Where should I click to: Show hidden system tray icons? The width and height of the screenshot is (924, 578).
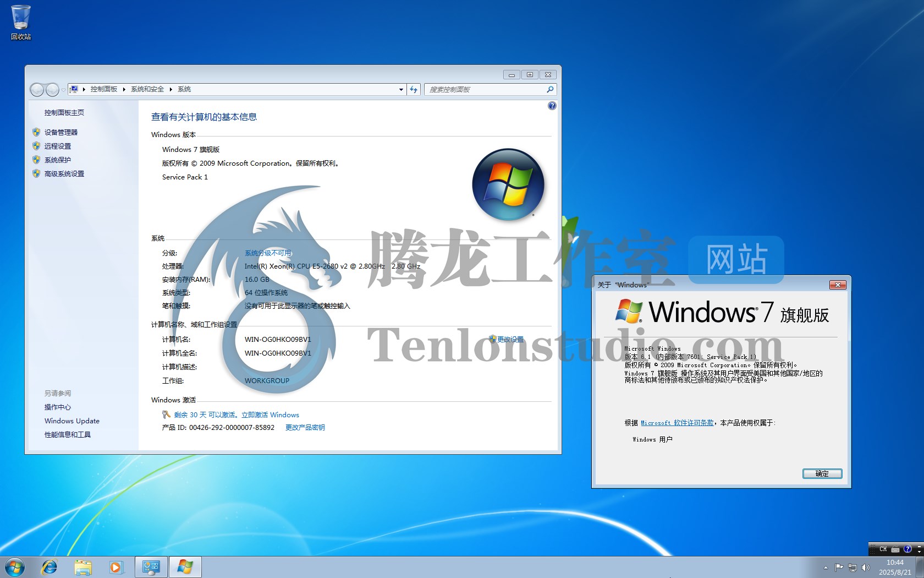(826, 568)
